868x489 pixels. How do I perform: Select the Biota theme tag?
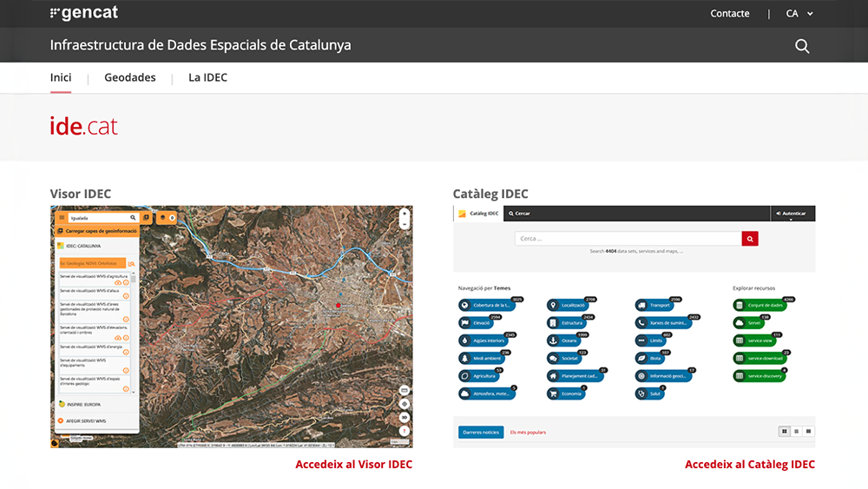coord(650,359)
